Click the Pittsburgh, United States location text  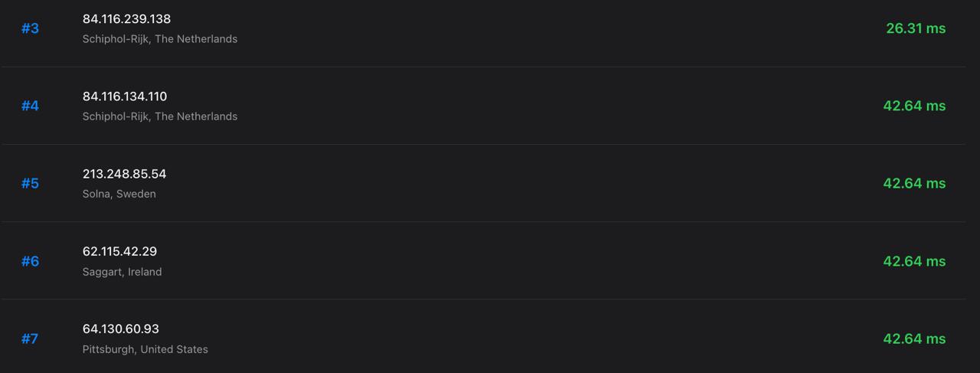click(145, 349)
